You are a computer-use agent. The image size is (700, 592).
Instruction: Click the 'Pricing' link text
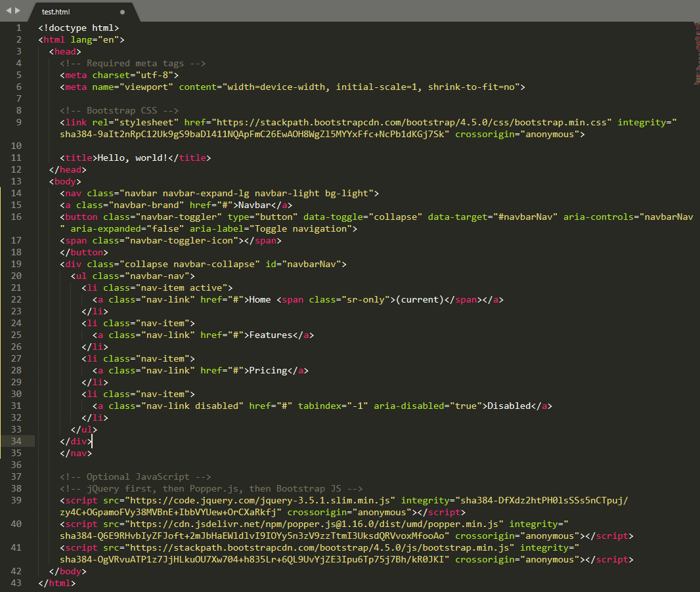pyautogui.click(x=268, y=371)
